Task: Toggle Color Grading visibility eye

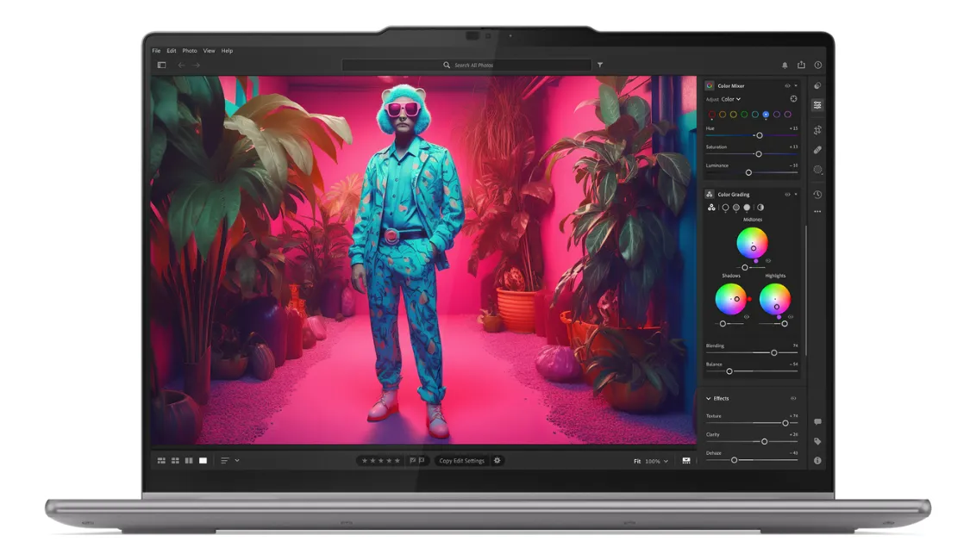Action: (787, 195)
